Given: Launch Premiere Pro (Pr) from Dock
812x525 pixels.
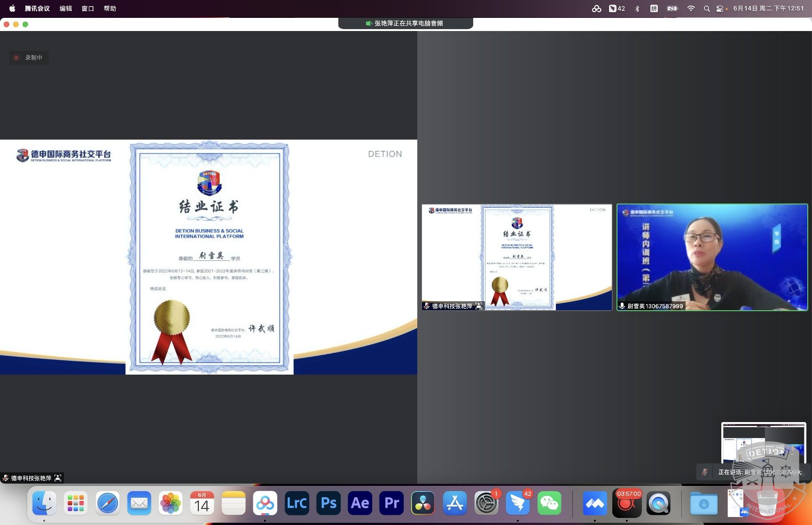Looking at the screenshot, I should pos(391,503).
